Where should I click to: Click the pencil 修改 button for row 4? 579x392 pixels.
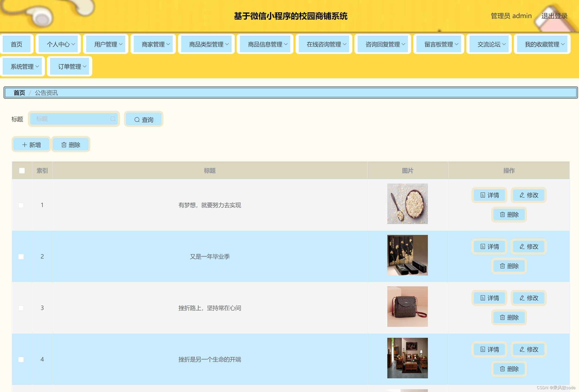point(529,349)
